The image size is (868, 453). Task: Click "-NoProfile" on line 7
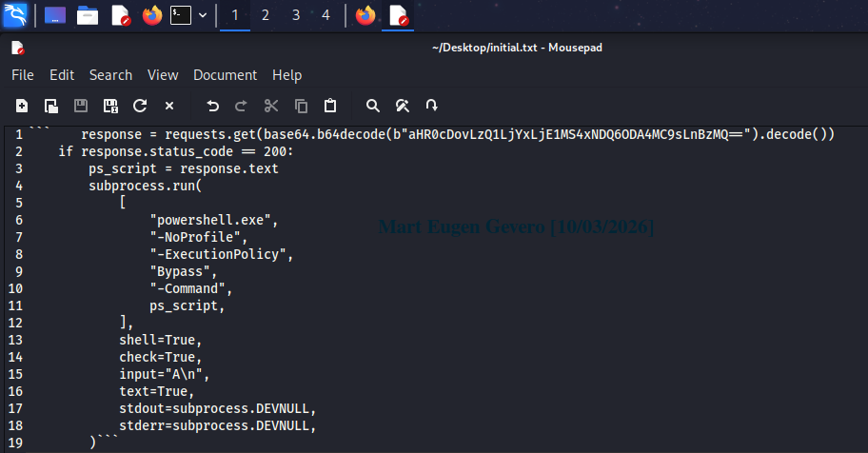point(195,238)
